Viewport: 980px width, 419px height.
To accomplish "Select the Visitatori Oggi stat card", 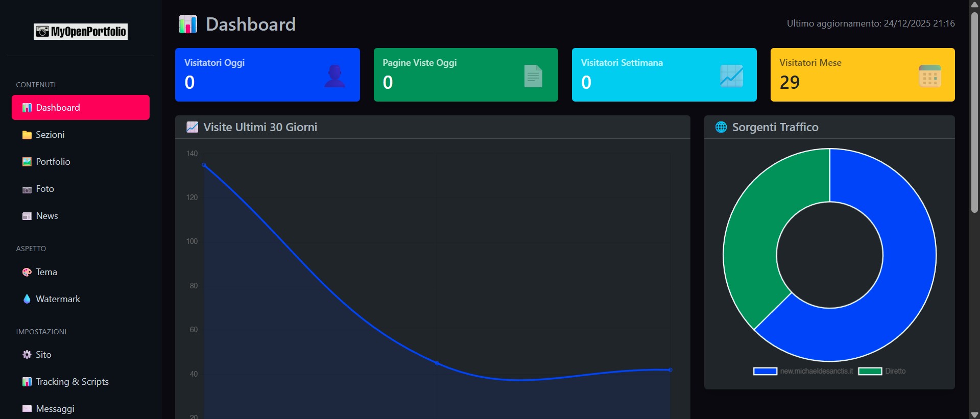I will click(268, 75).
